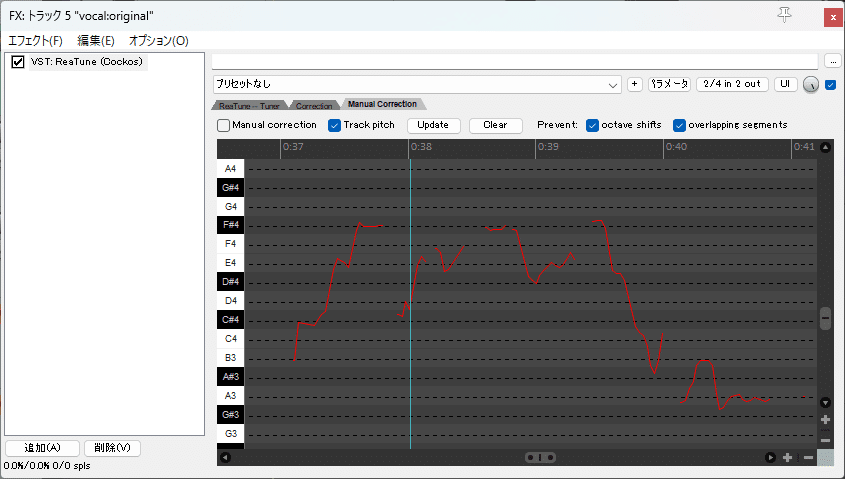Click the Update button
The width and height of the screenshot is (845, 479).
coord(433,125)
